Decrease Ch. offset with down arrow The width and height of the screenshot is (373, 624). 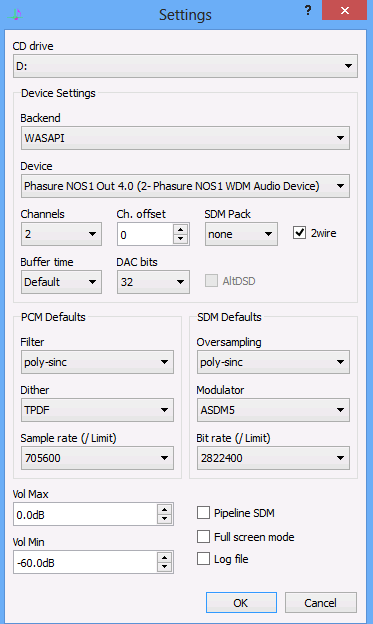click(x=181, y=239)
